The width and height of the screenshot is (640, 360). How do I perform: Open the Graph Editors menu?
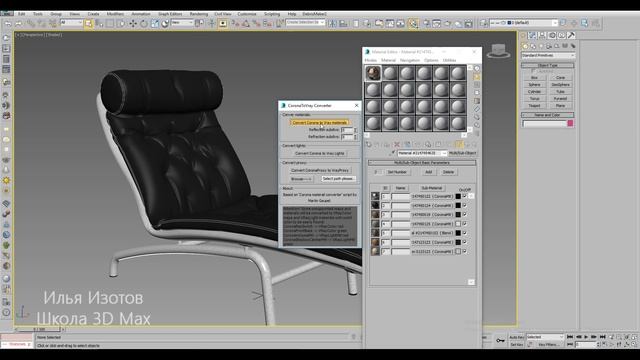[170, 14]
